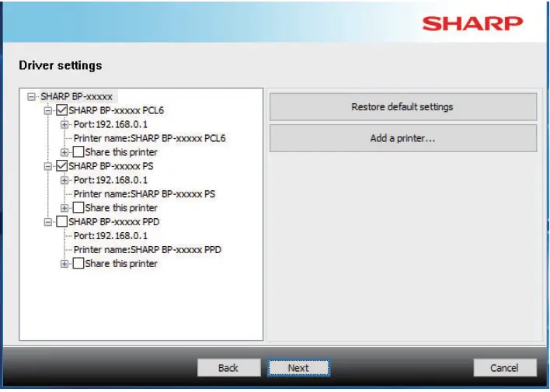Collapse the SHARP BP-xxxxx PS node
This screenshot has width=550, height=392.
47,166
